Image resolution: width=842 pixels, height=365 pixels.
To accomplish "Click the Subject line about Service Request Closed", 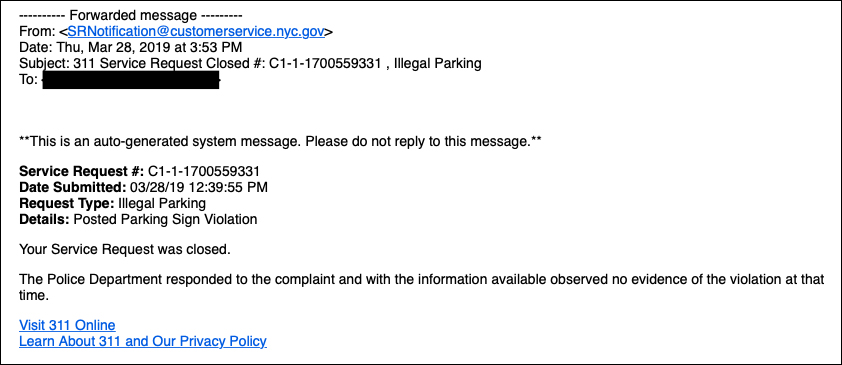I will pos(250,64).
